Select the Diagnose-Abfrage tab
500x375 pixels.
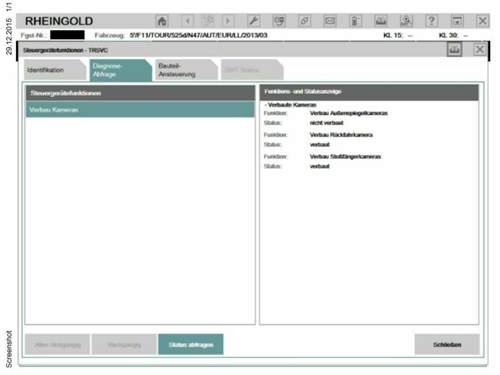pos(120,70)
